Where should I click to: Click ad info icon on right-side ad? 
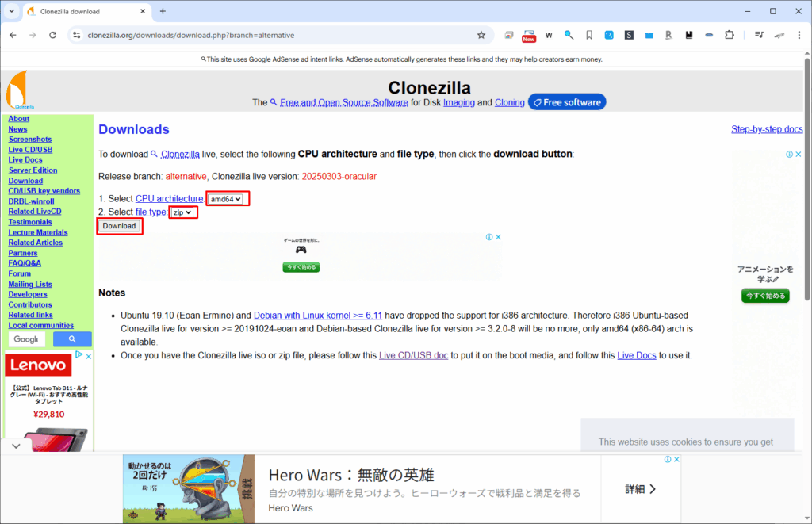coord(789,155)
